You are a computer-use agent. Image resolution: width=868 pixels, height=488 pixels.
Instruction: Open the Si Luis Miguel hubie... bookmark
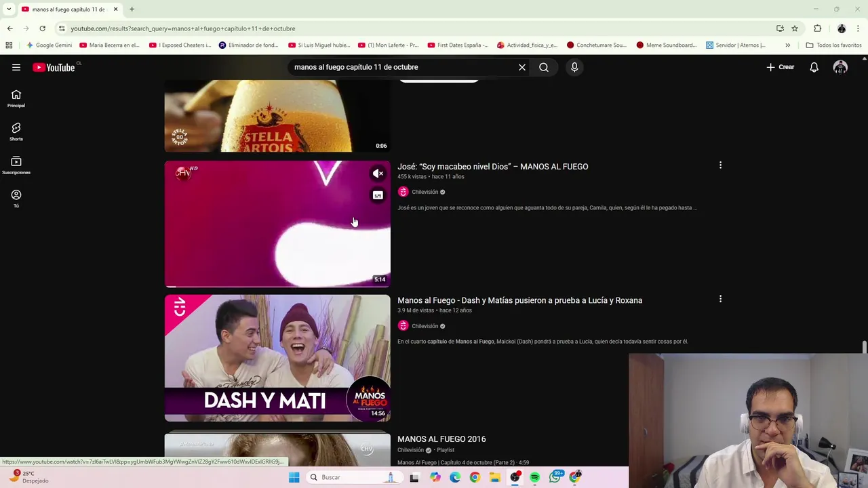tap(319, 45)
